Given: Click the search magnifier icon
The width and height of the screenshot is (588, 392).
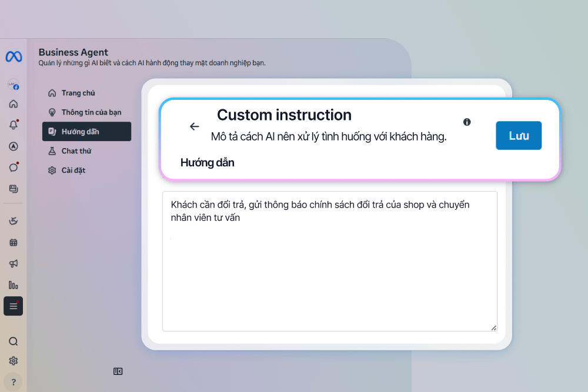Looking at the screenshot, I should tap(14, 341).
